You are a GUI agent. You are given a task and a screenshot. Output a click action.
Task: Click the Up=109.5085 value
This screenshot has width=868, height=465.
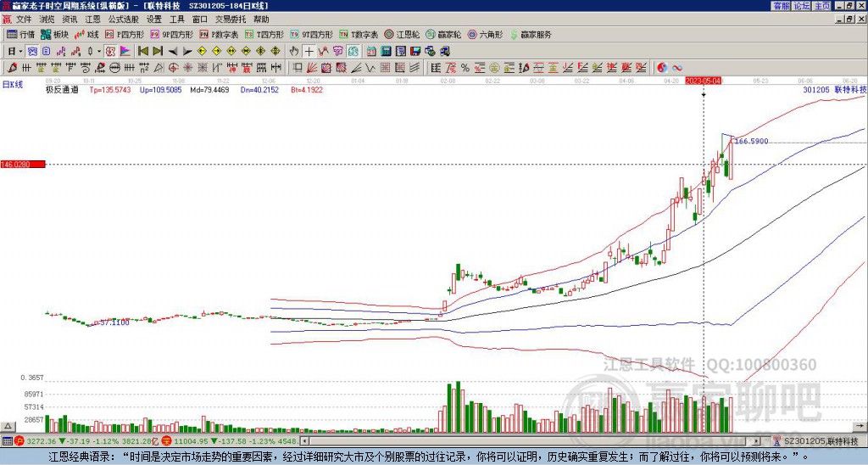[x=160, y=89]
